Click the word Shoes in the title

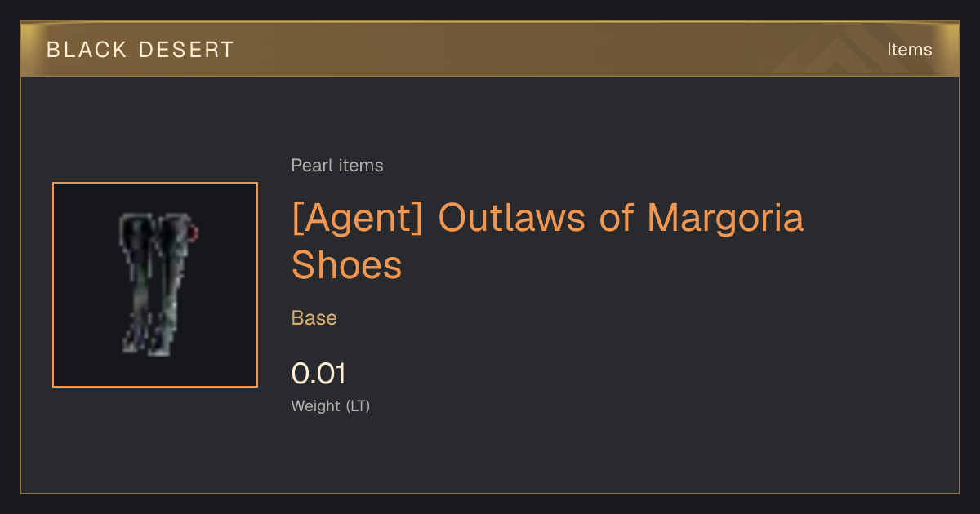pyautogui.click(x=347, y=265)
